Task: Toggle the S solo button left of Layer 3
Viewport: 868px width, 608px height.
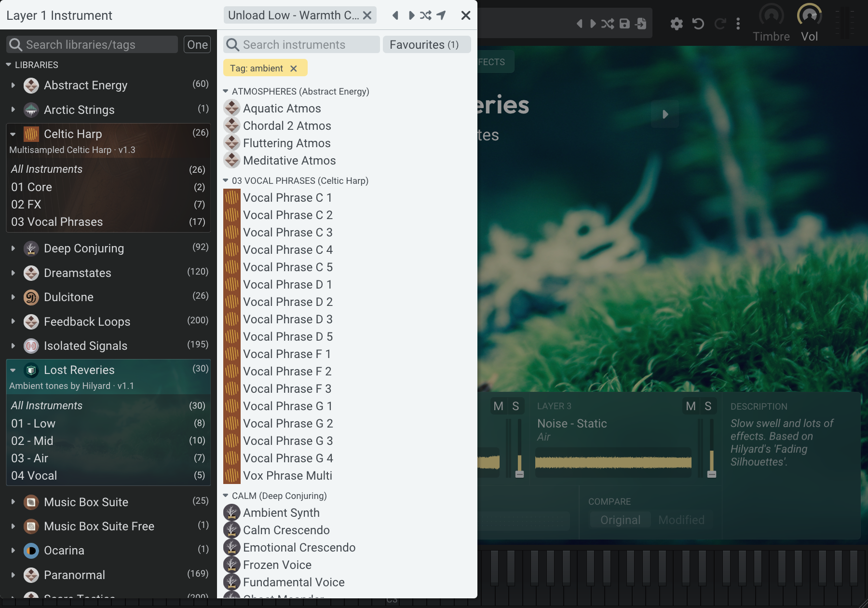Action: click(x=515, y=406)
